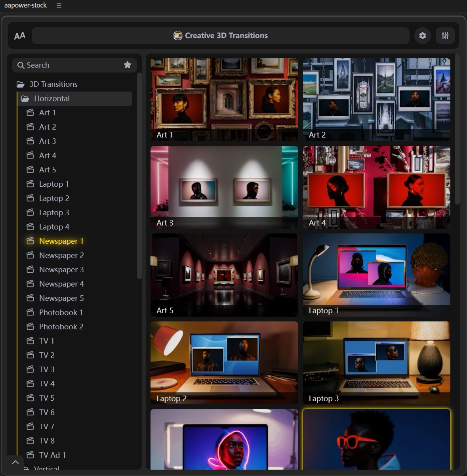Select Newspaper 1 in the list
467x476 pixels.
61,241
